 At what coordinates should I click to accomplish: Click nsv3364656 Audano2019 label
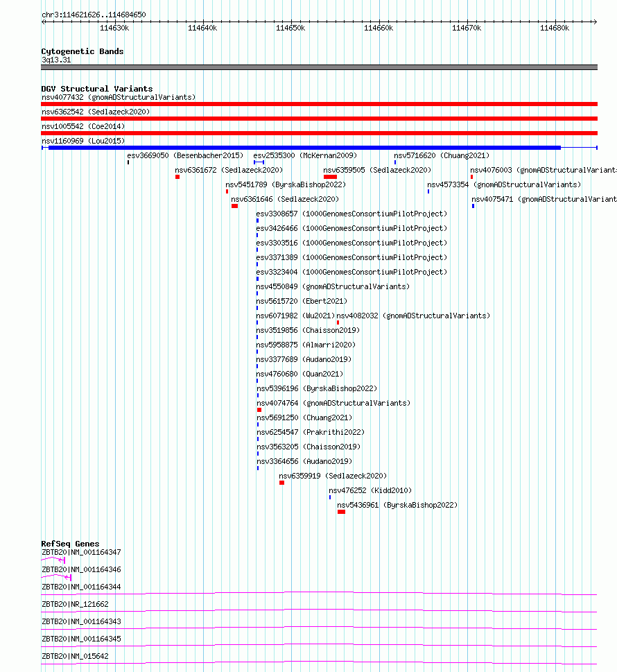click(x=304, y=462)
